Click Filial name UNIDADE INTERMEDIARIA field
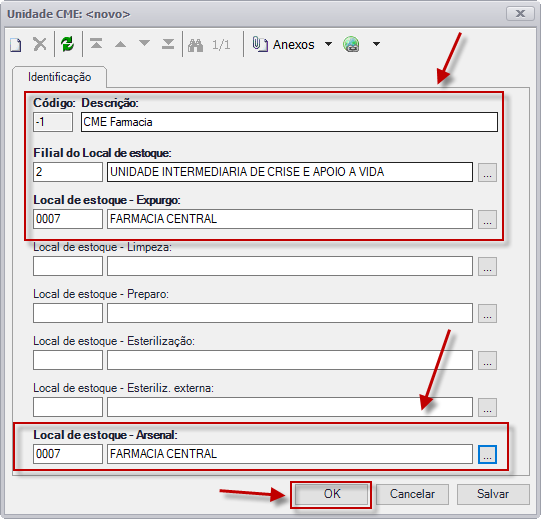 290,172
